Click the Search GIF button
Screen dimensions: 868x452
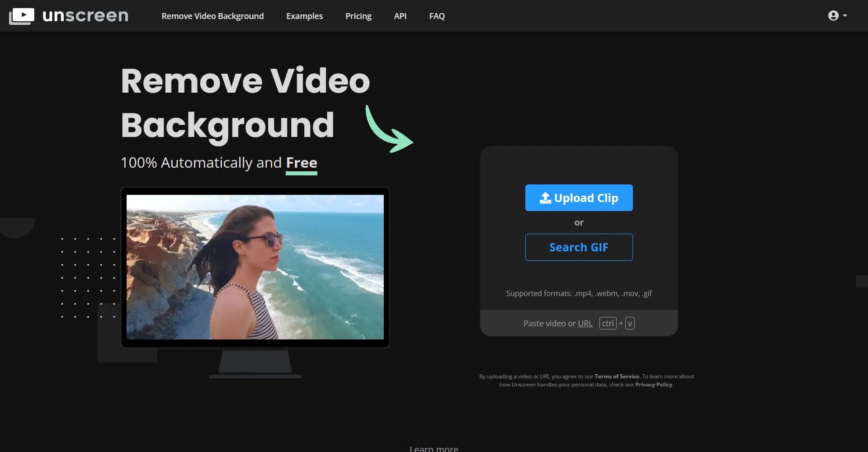[579, 247]
